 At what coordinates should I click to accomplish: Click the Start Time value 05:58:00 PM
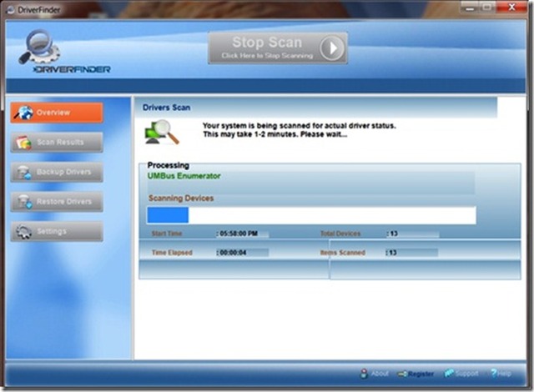pos(239,234)
